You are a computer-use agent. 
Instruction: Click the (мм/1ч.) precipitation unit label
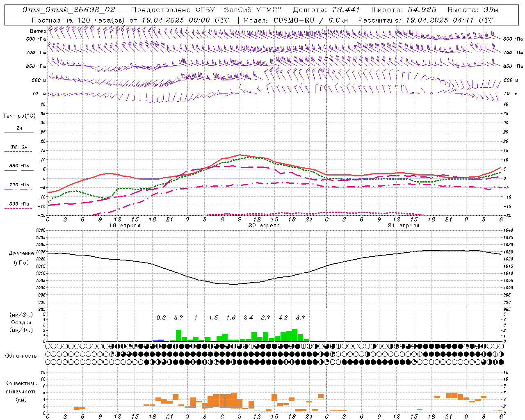pyautogui.click(x=21, y=330)
